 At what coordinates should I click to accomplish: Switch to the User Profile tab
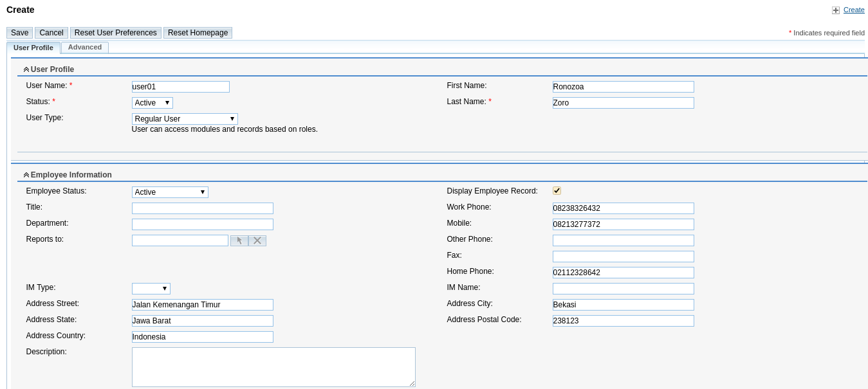(x=33, y=48)
